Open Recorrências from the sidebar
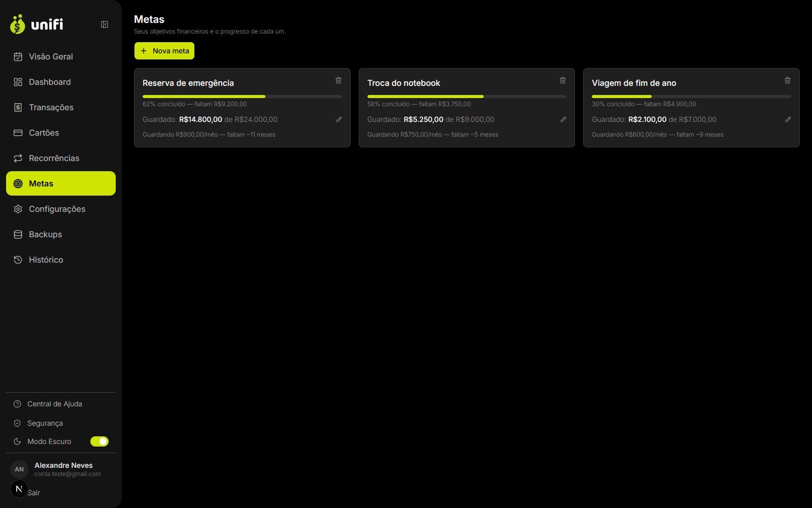812x508 pixels. coord(61,158)
